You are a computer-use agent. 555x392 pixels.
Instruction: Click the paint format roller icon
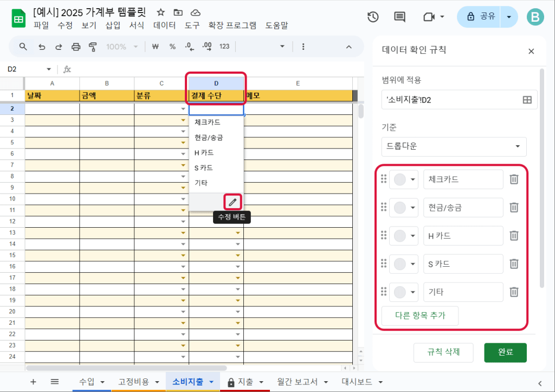tap(93, 47)
